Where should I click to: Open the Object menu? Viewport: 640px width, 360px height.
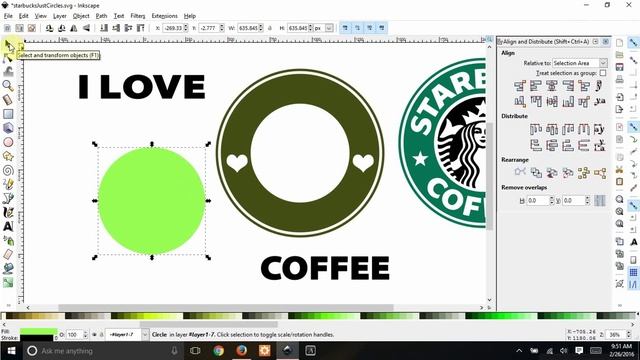(x=81, y=16)
